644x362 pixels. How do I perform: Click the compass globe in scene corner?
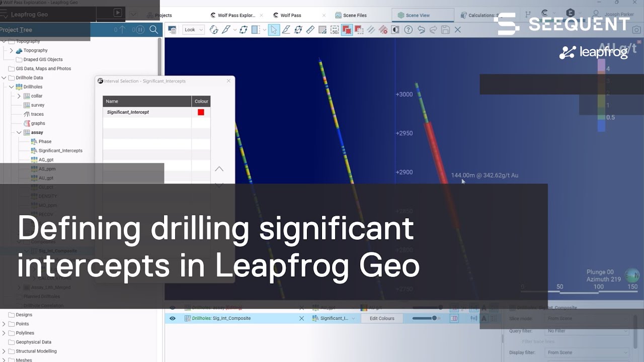632,275
